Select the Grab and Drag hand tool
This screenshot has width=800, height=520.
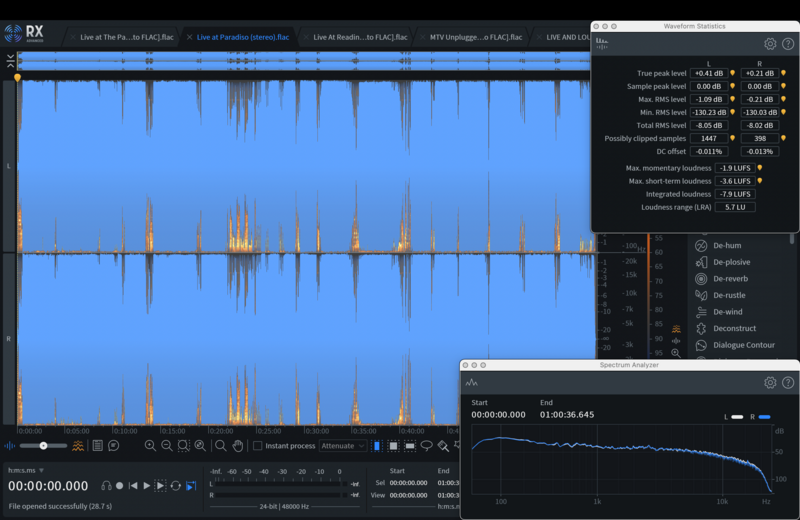coord(238,446)
